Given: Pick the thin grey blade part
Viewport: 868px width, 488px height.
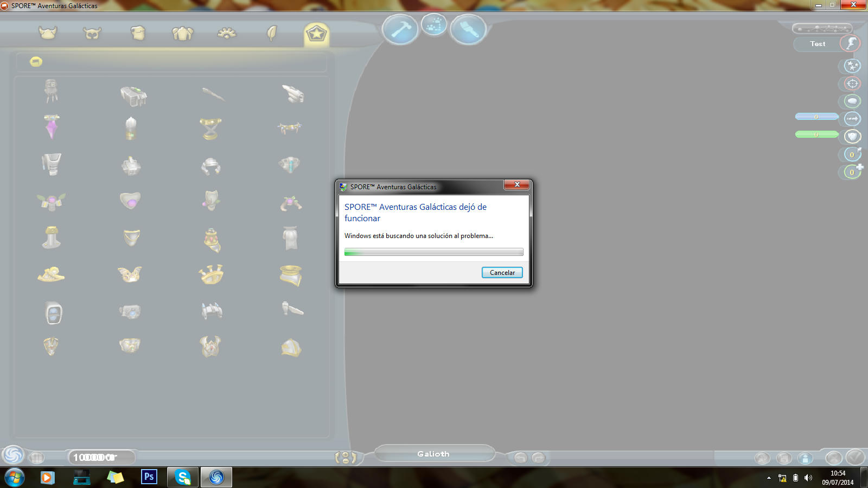Looking at the screenshot, I should [x=213, y=95].
